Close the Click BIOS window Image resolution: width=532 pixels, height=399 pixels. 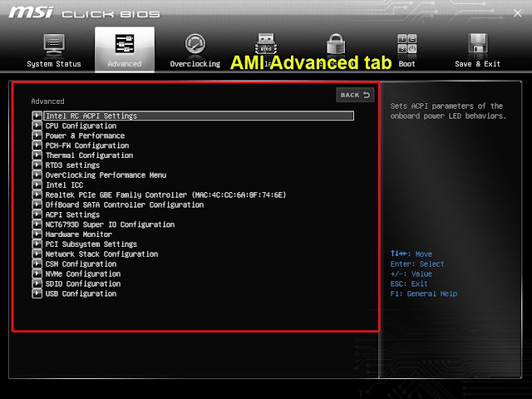[x=517, y=13]
